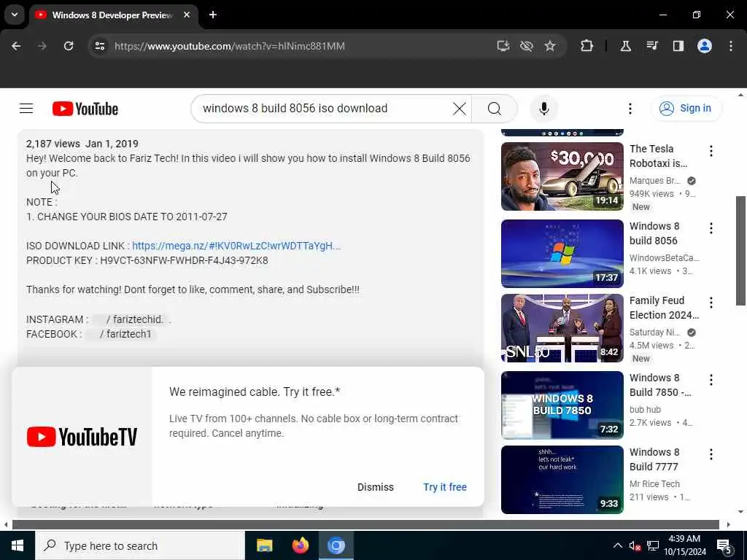Focus the YouTube search box
This screenshot has width=747, height=560.
tap(324, 109)
